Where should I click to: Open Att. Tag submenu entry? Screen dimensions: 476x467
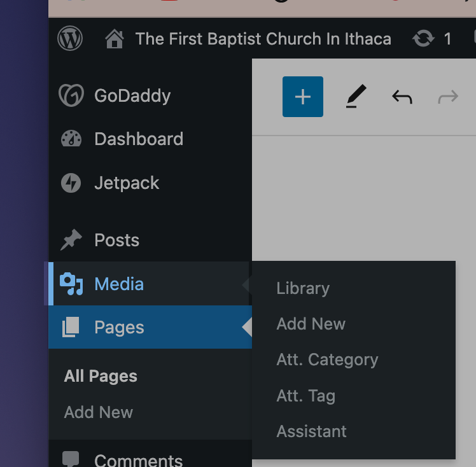pos(305,396)
